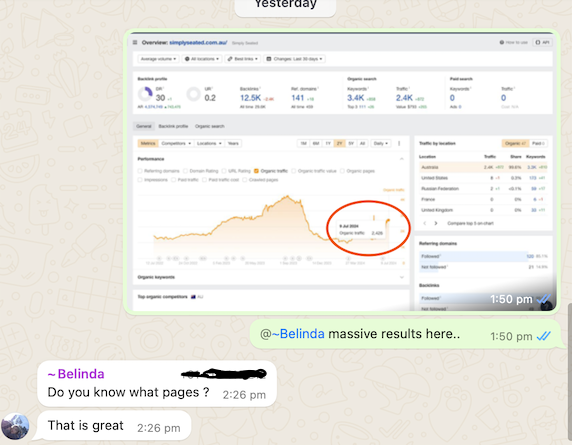Select the Organic toggle in Traffic by location
The width and height of the screenshot is (572, 445).
pos(515,143)
